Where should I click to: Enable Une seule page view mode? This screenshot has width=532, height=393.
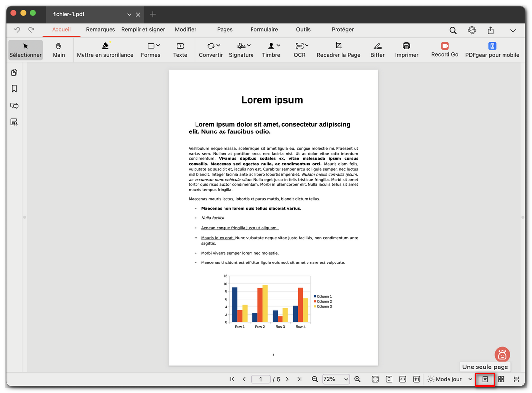485,379
